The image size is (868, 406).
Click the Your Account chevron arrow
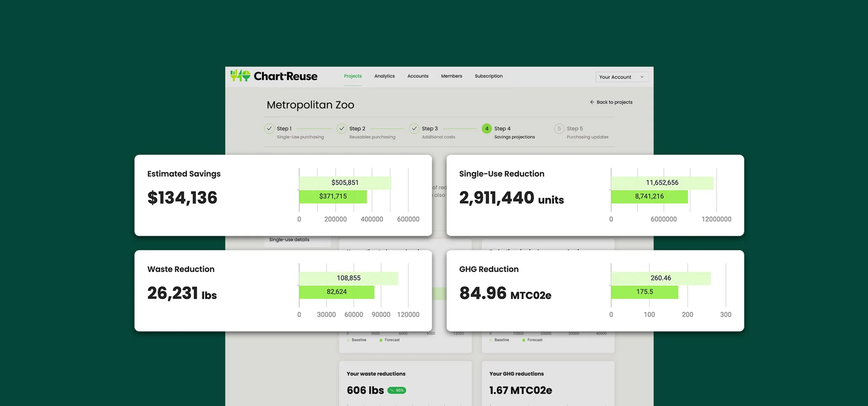642,77
